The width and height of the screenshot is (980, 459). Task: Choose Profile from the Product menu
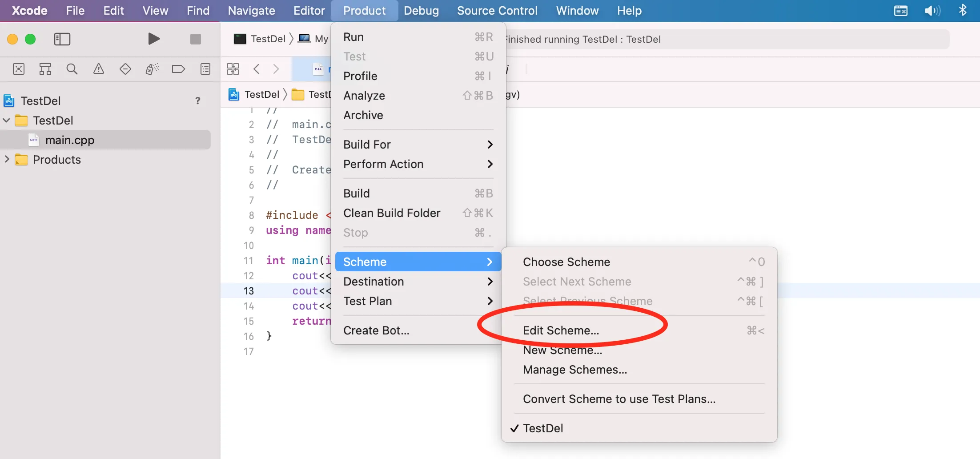pos(418,76)
